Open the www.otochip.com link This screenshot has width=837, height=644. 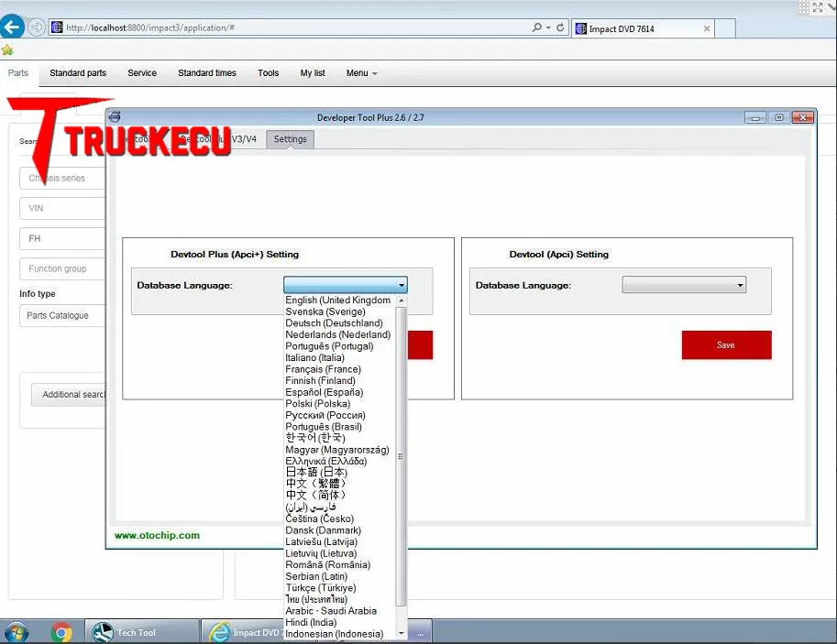click(x=157, y=535)
